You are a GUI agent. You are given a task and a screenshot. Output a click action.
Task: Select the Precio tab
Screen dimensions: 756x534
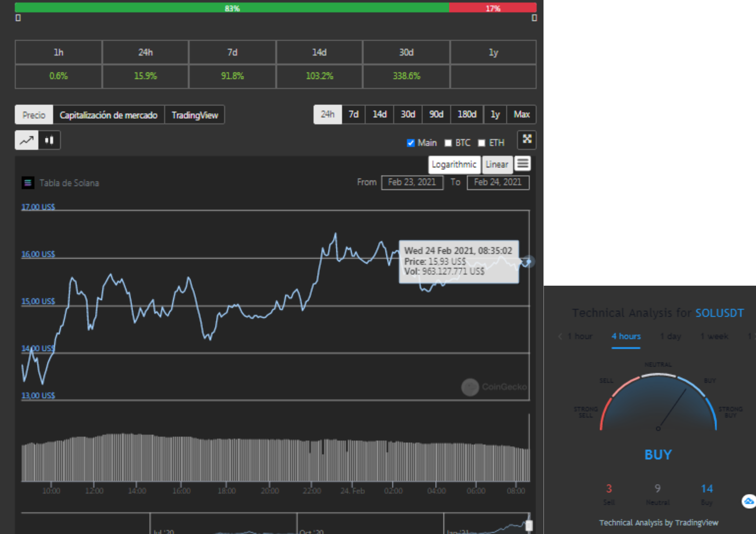[x=34, y=115]
